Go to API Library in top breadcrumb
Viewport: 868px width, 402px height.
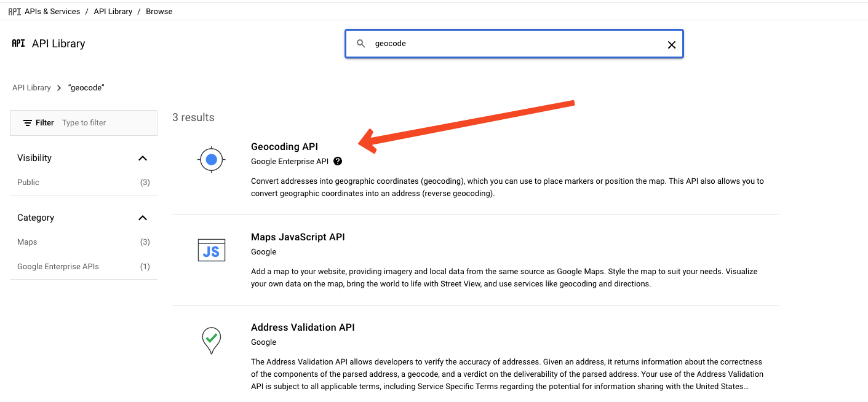pos(113,11)
